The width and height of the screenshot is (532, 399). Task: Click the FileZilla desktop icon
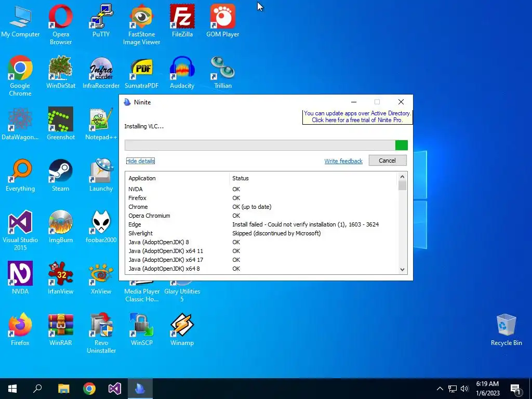(x=182, y=21)
